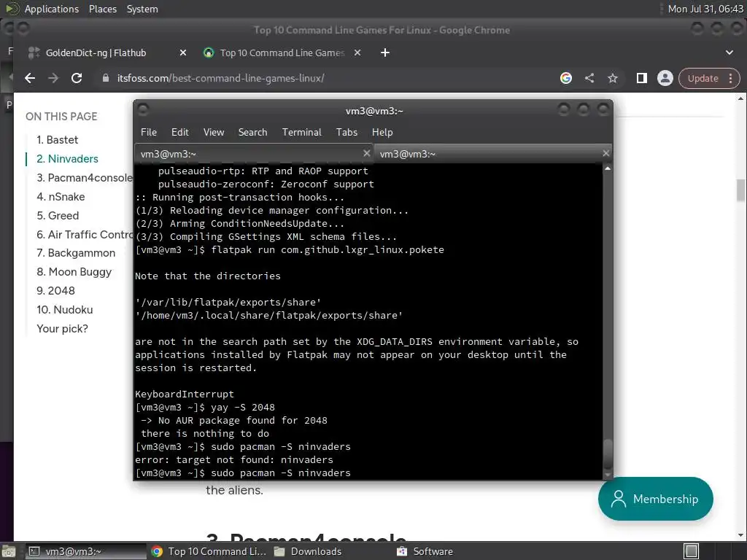Screen dimensions: 747x560
Task: Bookmark this page with the star
Action: pos(613,78)
